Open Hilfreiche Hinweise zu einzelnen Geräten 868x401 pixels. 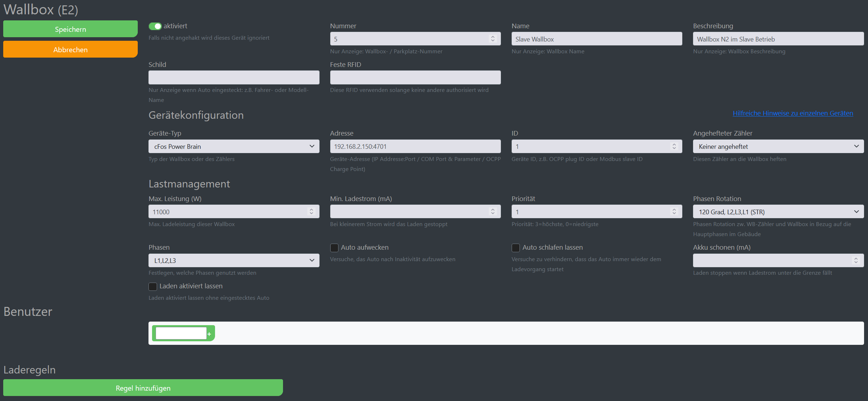coord(793,113)
